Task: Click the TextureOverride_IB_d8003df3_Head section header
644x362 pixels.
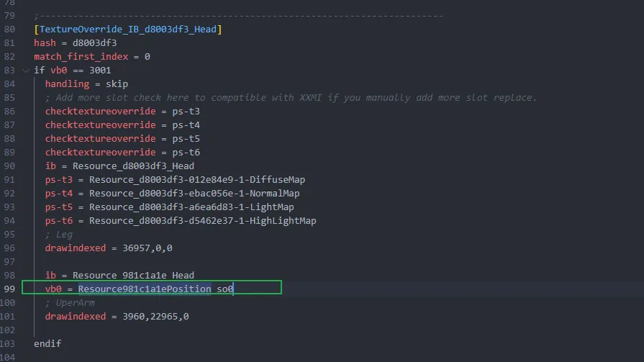Action: [128, 30]
